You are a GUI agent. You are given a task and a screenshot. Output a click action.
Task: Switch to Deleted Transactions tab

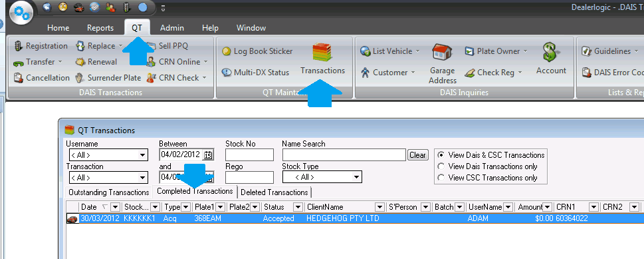tap(274, 192)
